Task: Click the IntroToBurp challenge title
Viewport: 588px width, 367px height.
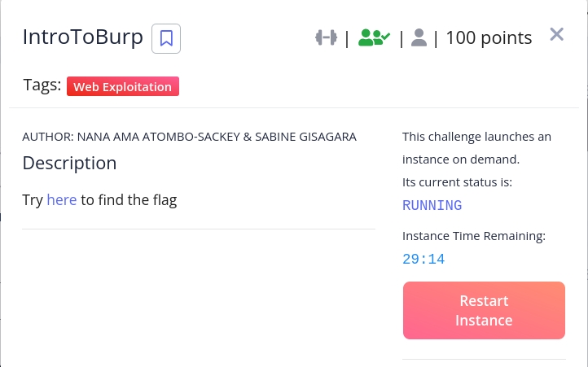Action: click(83, 37)
